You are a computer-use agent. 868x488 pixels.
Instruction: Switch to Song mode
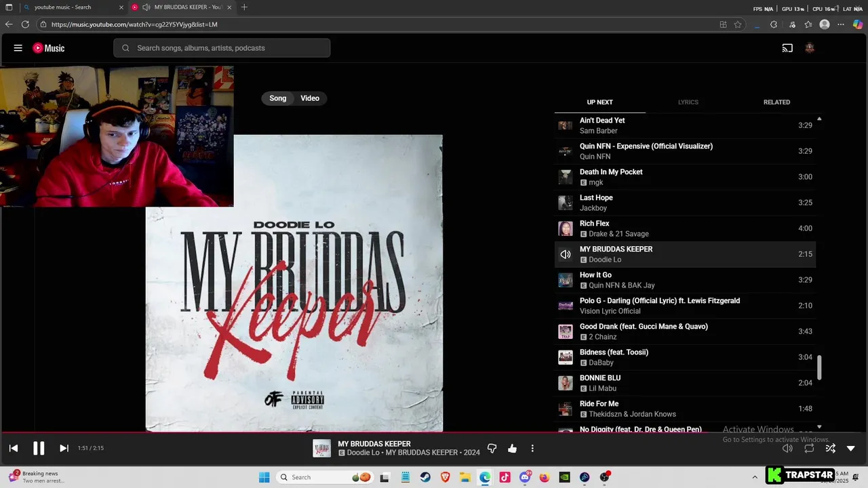click(278, 98)
